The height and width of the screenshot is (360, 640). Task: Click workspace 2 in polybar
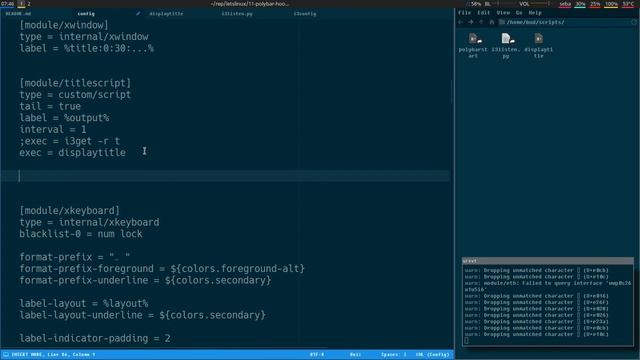pos(29,4)
